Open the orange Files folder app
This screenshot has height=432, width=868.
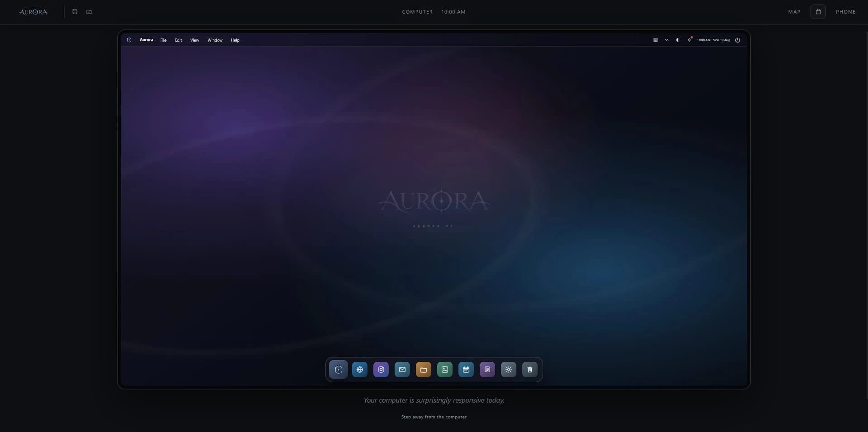[x=424, y=370]
